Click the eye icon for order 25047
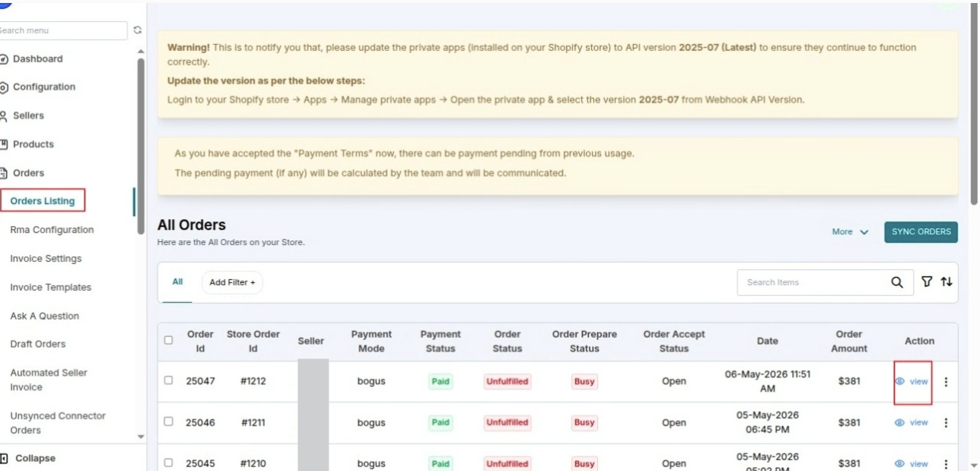Viewport: 980px width, 471px height. tap(900, 382)
